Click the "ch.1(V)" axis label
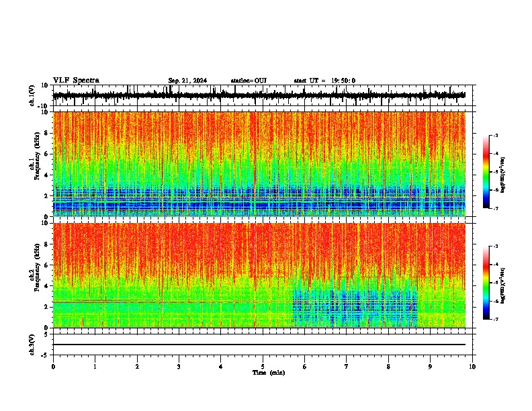The image size is (532, 411). pyautogui.click(x=32, y=95)
